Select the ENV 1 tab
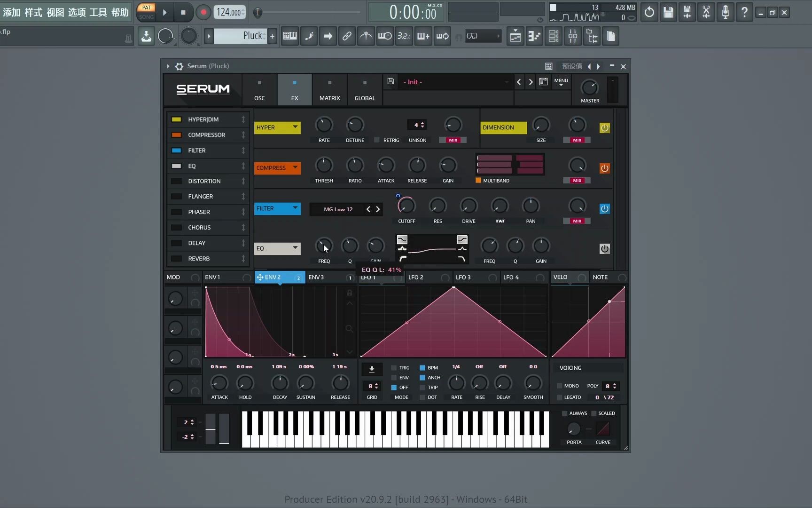This screenshot has width=812, height=508. (227, 278)
